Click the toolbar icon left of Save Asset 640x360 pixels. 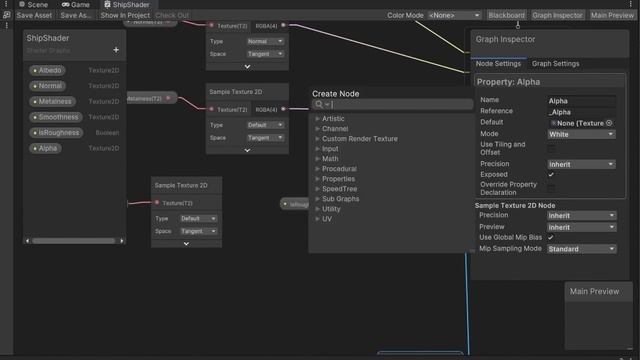pos(7,15)
